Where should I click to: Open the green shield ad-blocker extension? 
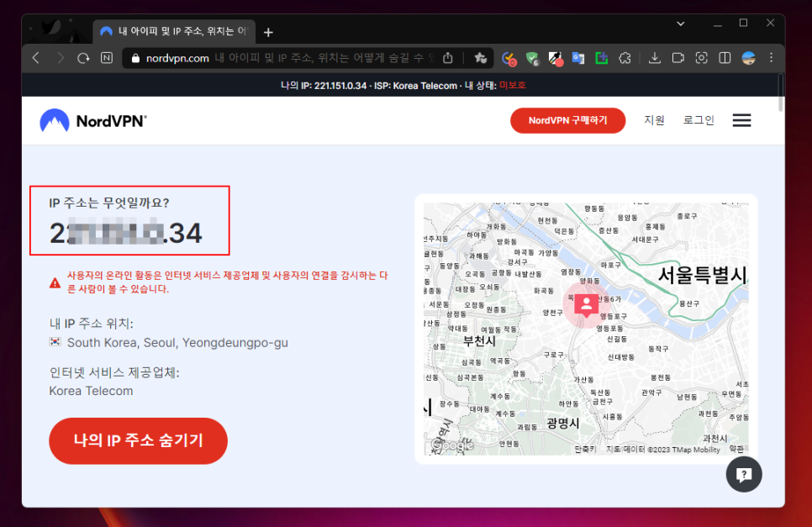(x=532, y=59)
